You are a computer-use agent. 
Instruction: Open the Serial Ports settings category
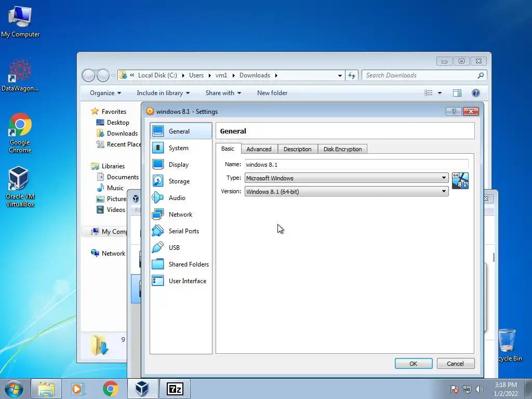tap(181, 231)
